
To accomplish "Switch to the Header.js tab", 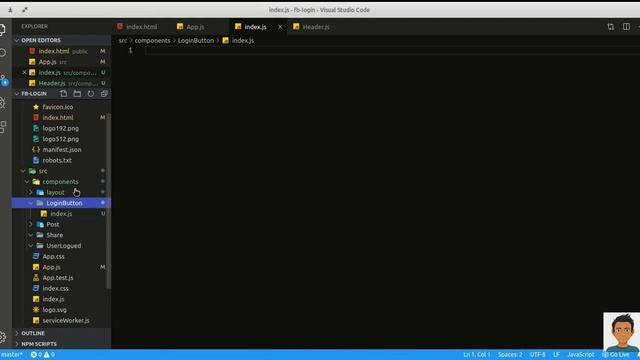I will click(316, 27).
